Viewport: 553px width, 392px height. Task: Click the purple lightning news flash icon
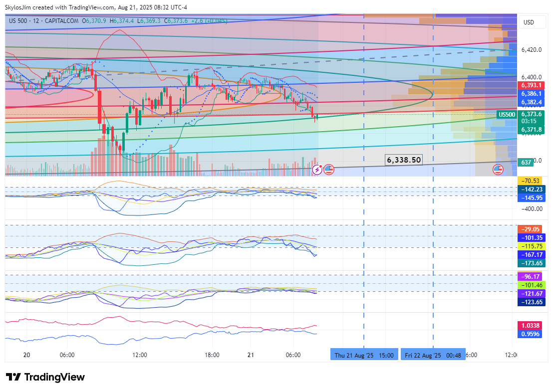pos(317,170)
